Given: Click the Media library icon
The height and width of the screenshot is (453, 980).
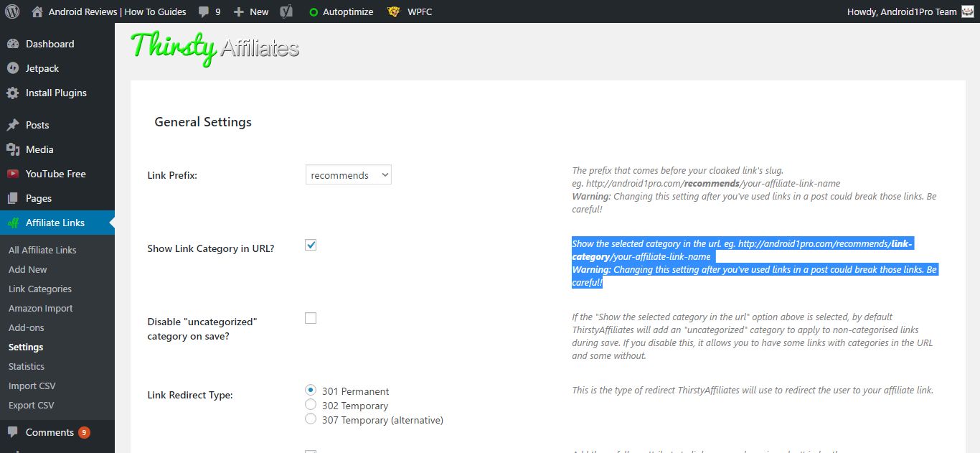Looking at the screenshot, I should click(x=13, y=149).
